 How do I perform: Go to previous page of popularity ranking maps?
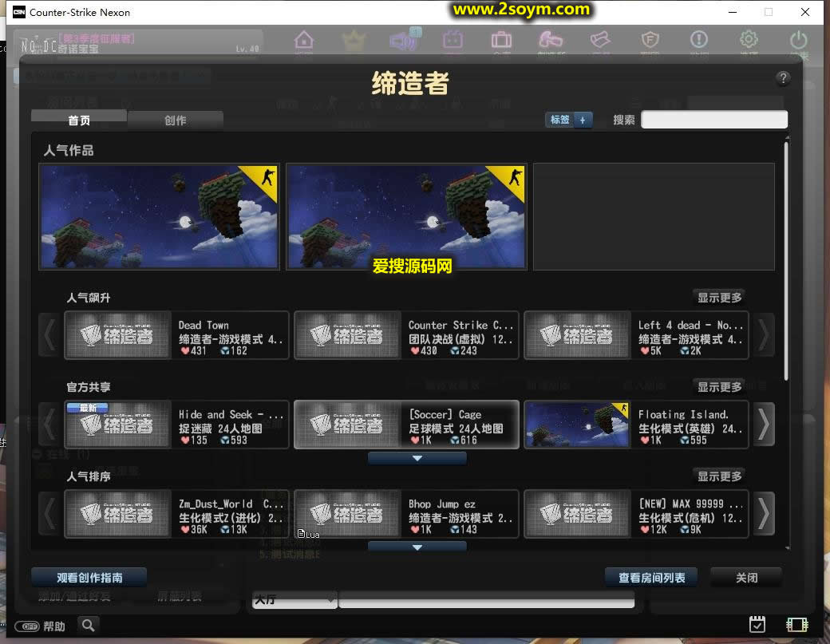pyautogui.click(x=49, y=514)
